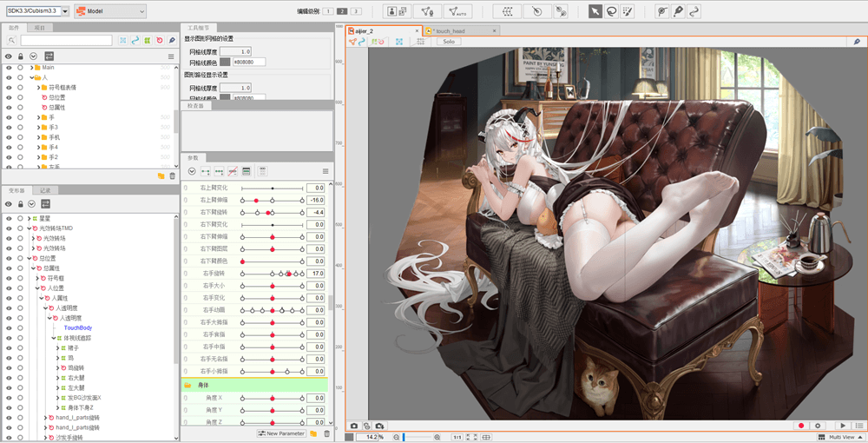Open the Model workspace dropdown

[110, 11]
